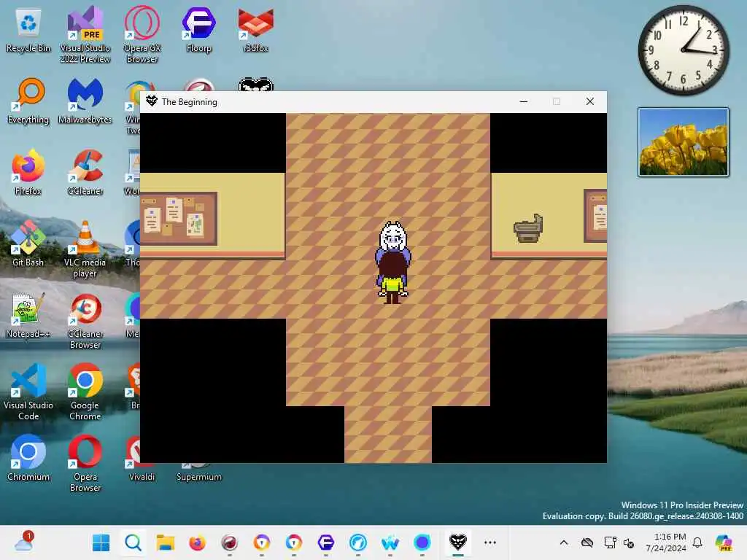This screenshot has height=560, width=747.
Task: Close The Beginning game window
Action: [x=589, y=101]
